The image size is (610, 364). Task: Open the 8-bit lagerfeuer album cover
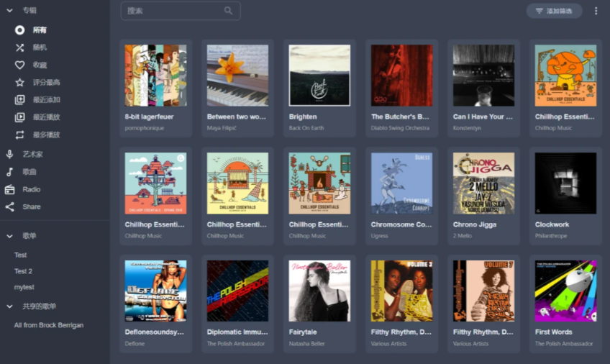(x=155, y=75)
